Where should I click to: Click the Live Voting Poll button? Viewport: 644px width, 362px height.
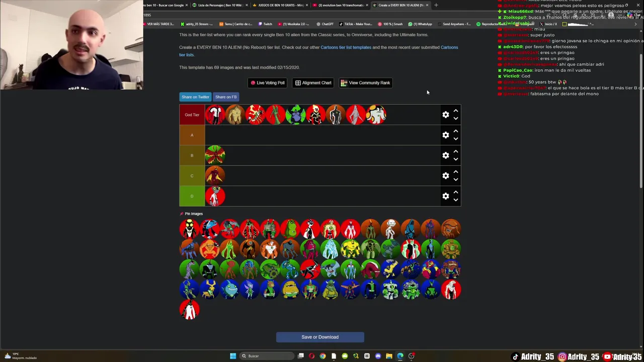[x=268, y=83]
